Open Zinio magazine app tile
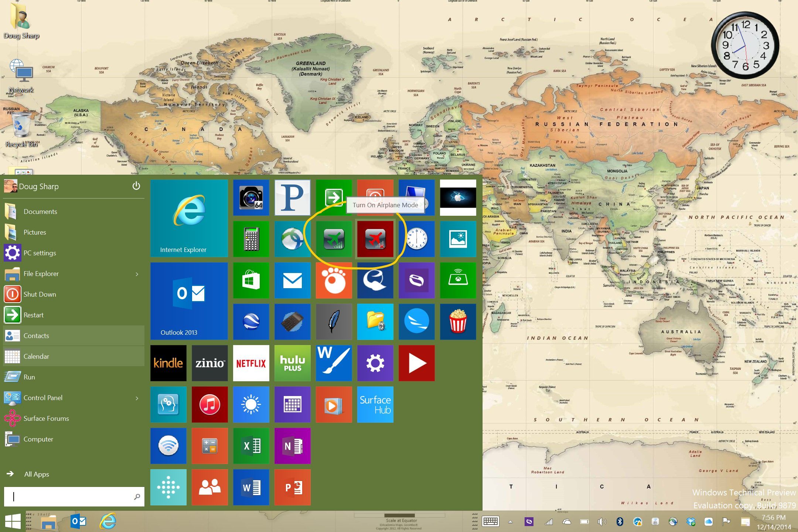 (x=211, y=363)
